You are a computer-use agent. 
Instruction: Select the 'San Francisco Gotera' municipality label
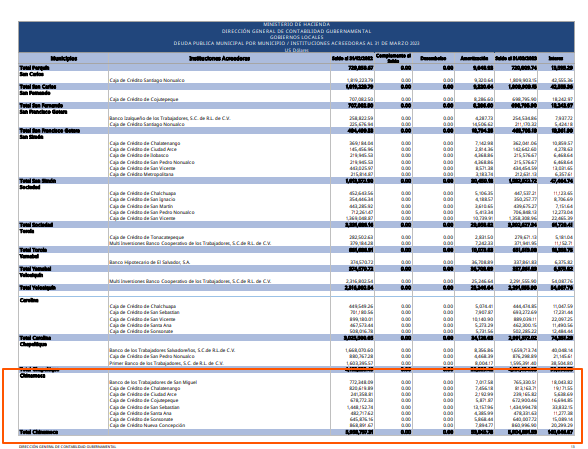coord(44,112)
